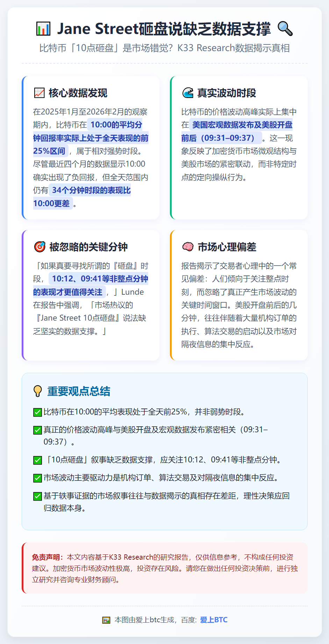329x644 pixels.
Task: Click the 核心数据发现 heading
Action: coord(78,93)
